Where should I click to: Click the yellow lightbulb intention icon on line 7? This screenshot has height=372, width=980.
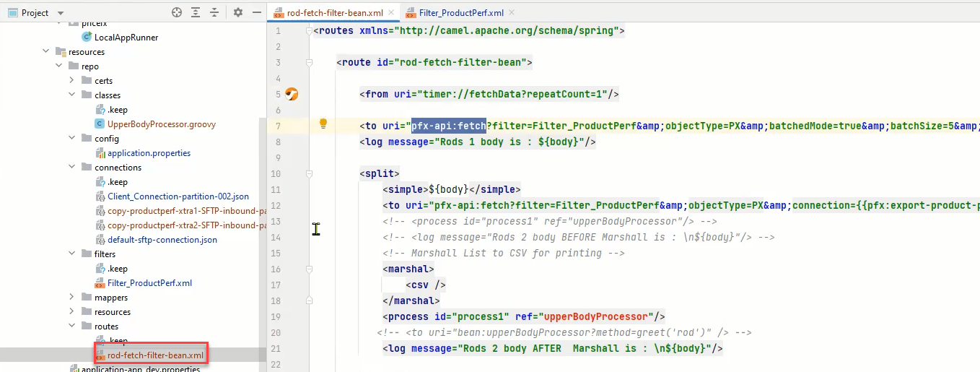point(324,124)
